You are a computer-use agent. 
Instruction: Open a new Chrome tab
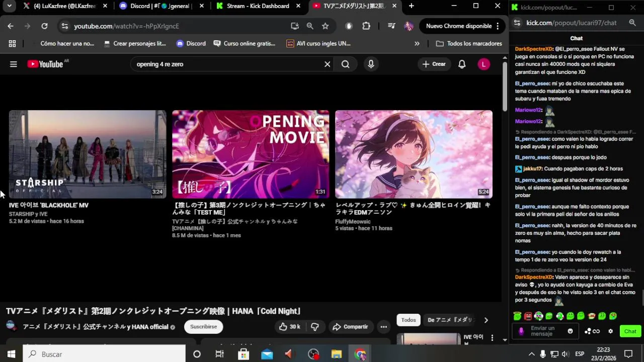coord(411,6)
